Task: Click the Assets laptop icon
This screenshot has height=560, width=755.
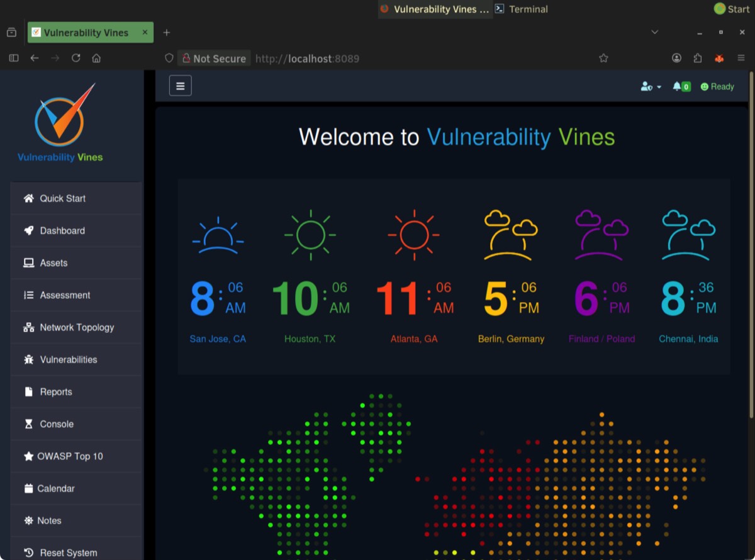Action: (x=28, y=263)
